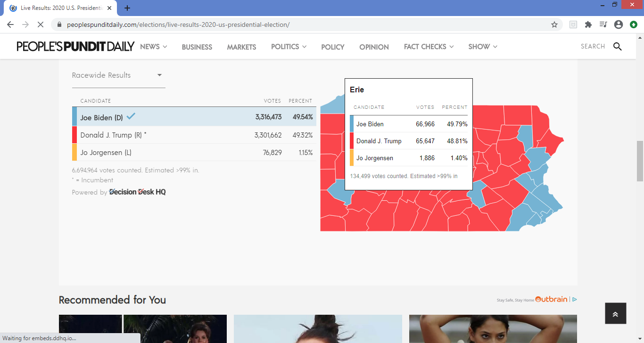644x343 pixels.
Task: Select the Live Results browser tab
Action: (x=60, y=8)
